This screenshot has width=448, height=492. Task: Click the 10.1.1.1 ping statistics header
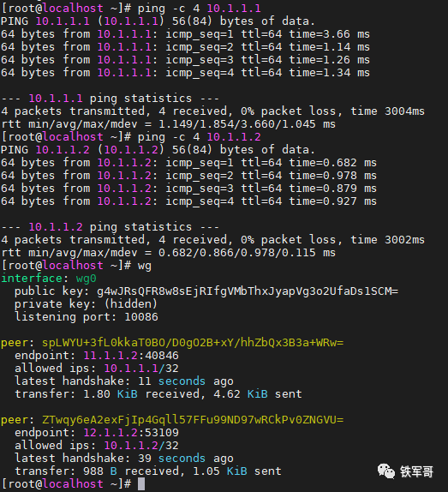pos(110,99)
